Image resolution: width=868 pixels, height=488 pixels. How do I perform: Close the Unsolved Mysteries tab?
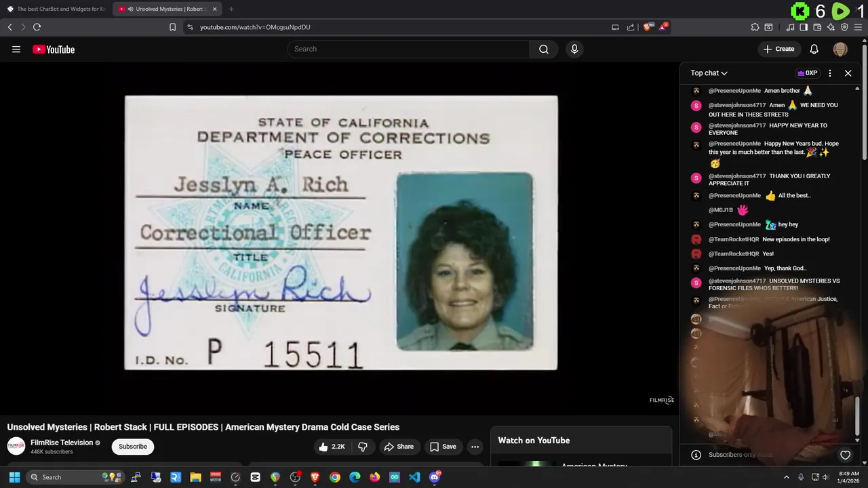(215, 9)
